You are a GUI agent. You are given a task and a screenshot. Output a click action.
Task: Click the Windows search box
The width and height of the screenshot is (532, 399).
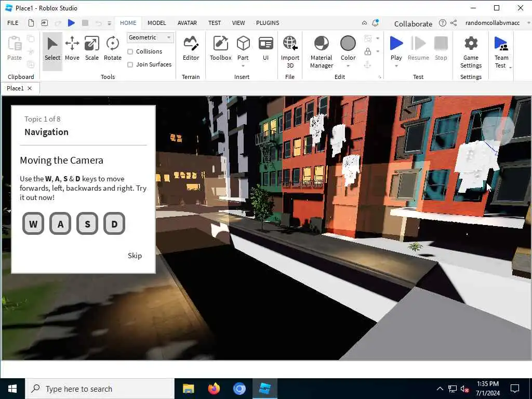(100, 389)
